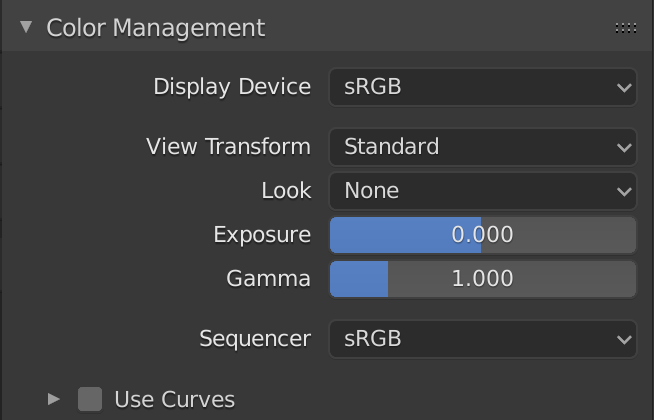Open the Sequencer color space dropdown
Screen dimensions: 654x420
point(470,339)
